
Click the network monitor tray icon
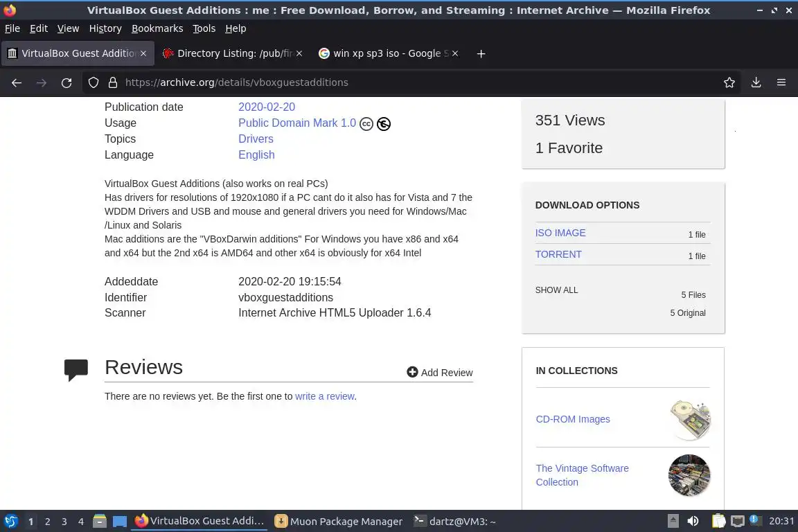[x=738, y=521]
